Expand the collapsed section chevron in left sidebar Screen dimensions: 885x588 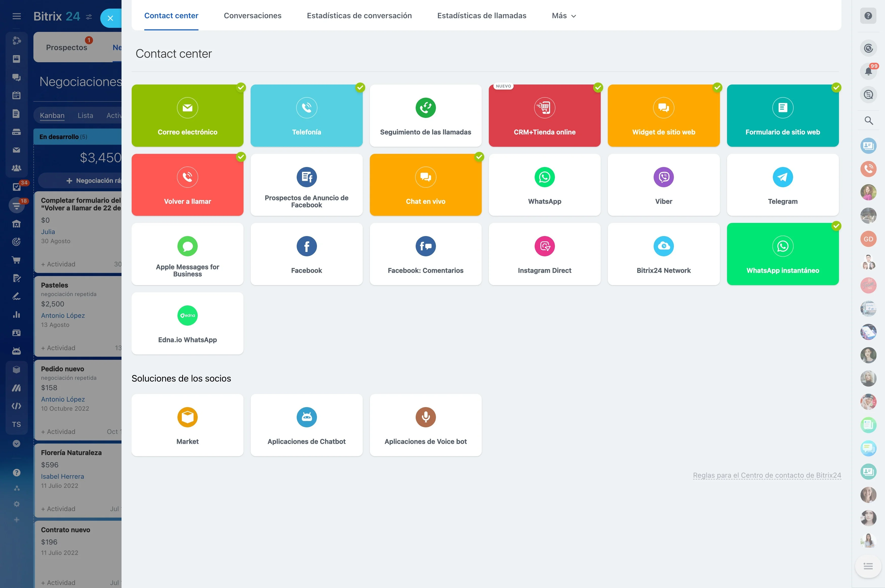(x=16, y=444)
